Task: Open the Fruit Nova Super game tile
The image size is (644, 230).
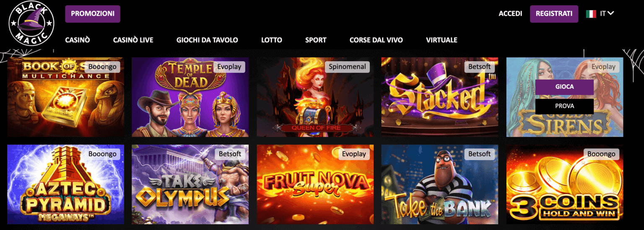Action: [x=315, y=184]
